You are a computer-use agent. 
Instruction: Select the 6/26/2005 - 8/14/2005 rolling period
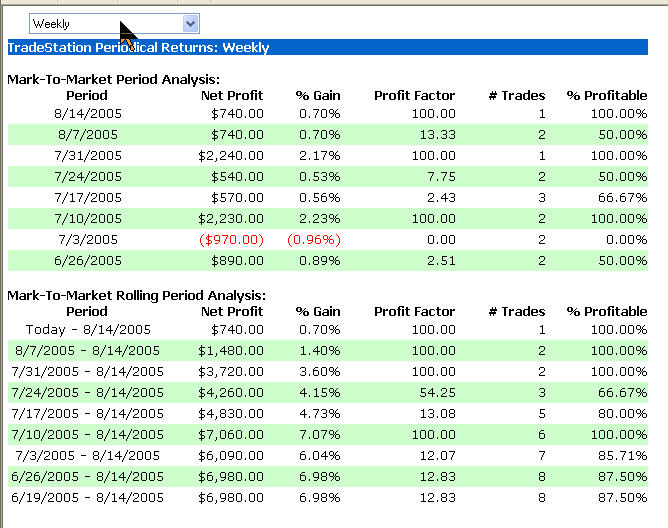(x=87, y=476)
